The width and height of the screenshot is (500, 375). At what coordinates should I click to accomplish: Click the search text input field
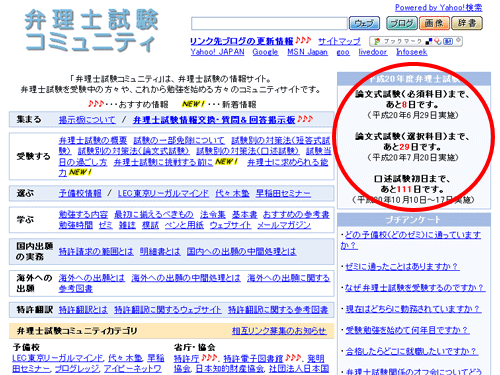269,23
